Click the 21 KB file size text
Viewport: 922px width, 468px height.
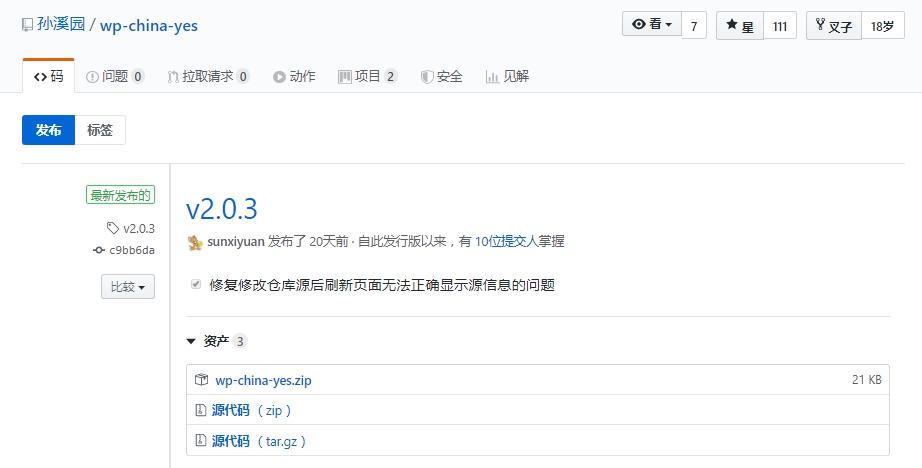[x=867, y=380]
